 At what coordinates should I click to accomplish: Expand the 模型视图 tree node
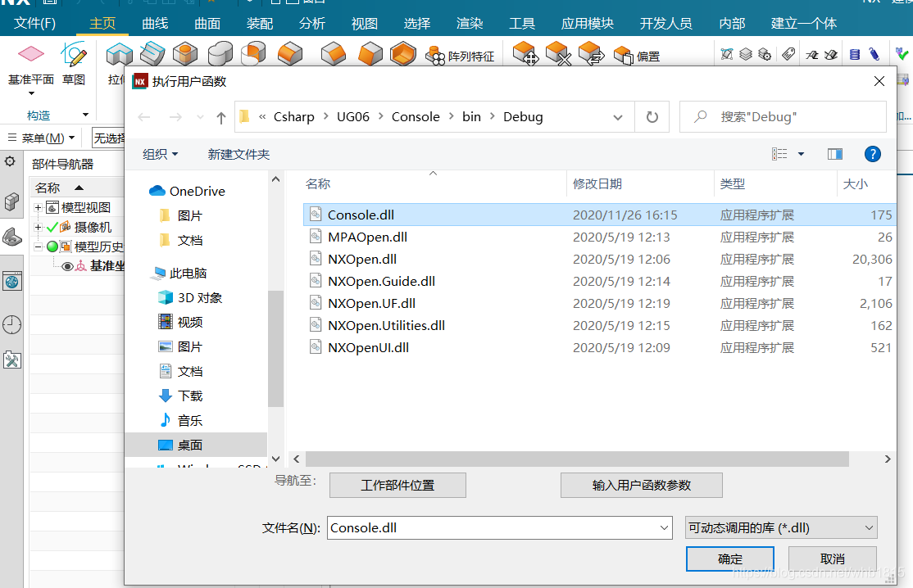pos(38,208)
